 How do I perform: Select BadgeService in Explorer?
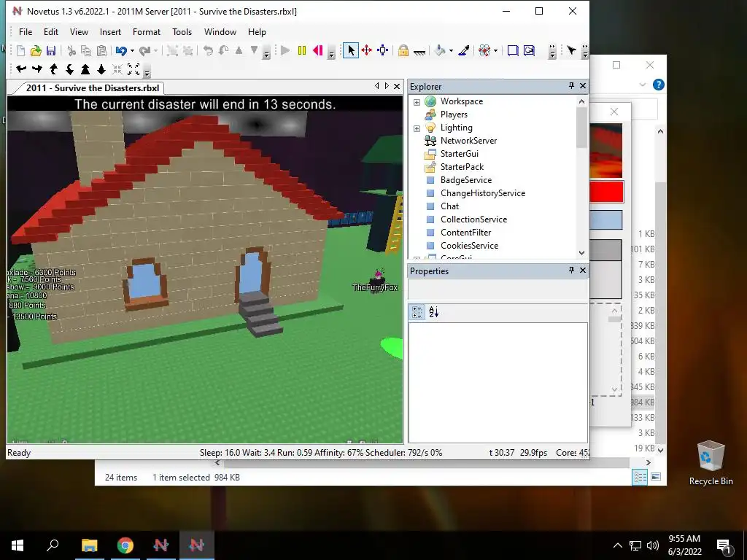466,180
